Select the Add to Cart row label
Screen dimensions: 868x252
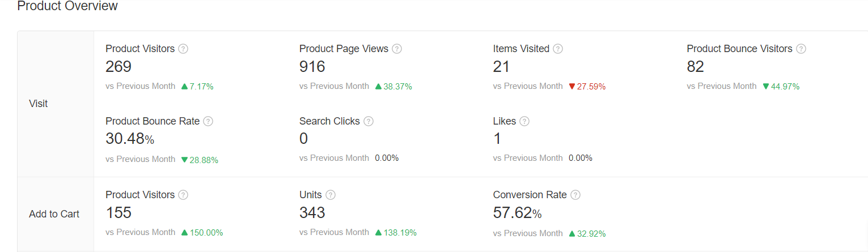point(54,214)
